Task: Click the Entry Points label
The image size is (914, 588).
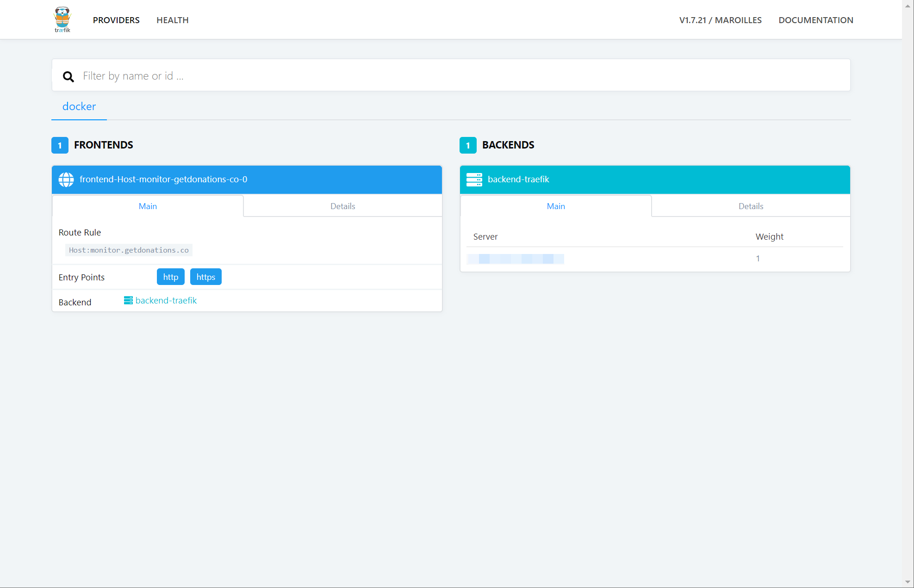Action: (81, 278)
